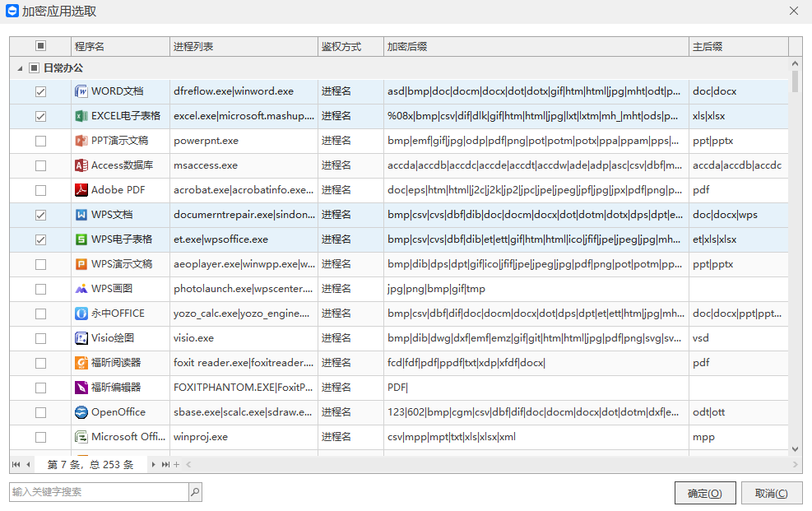The height and width of the screenshot is (511, 812).
Task: Toggle the select-all header checkbox
Action: click(40, 46)
